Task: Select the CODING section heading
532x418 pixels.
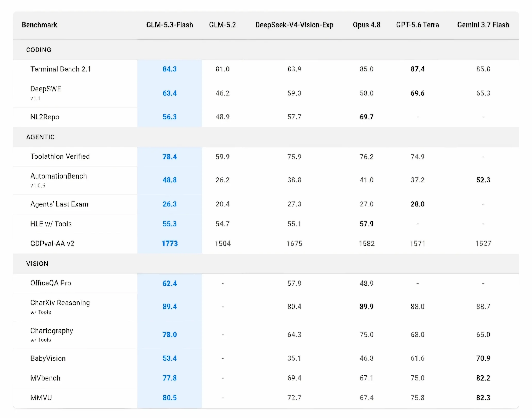Action: coord(39,50)
